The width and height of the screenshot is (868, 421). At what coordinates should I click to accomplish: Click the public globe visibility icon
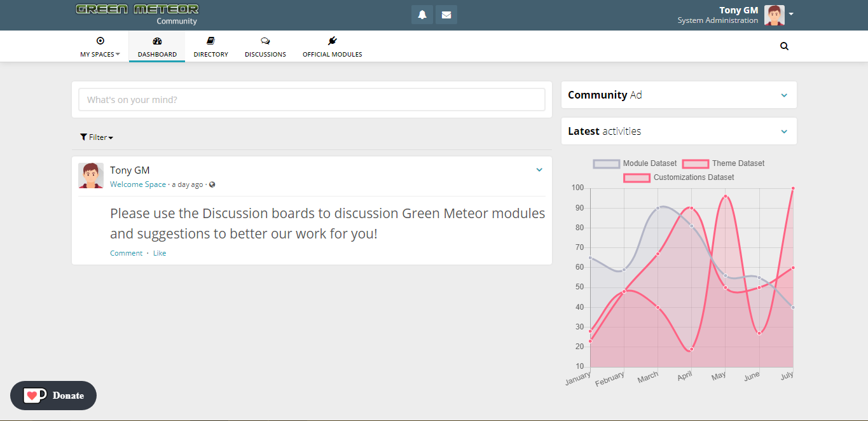pos(212,184)
